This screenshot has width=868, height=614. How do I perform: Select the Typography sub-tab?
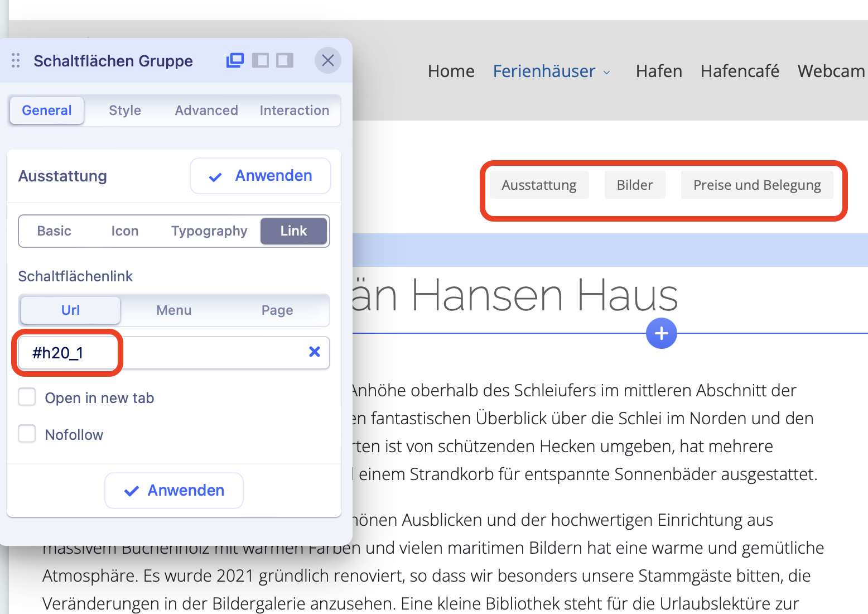coord(209,231)
